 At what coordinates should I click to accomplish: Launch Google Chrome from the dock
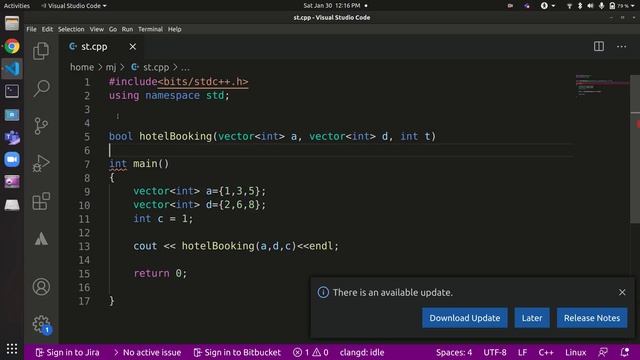point(12,46)
